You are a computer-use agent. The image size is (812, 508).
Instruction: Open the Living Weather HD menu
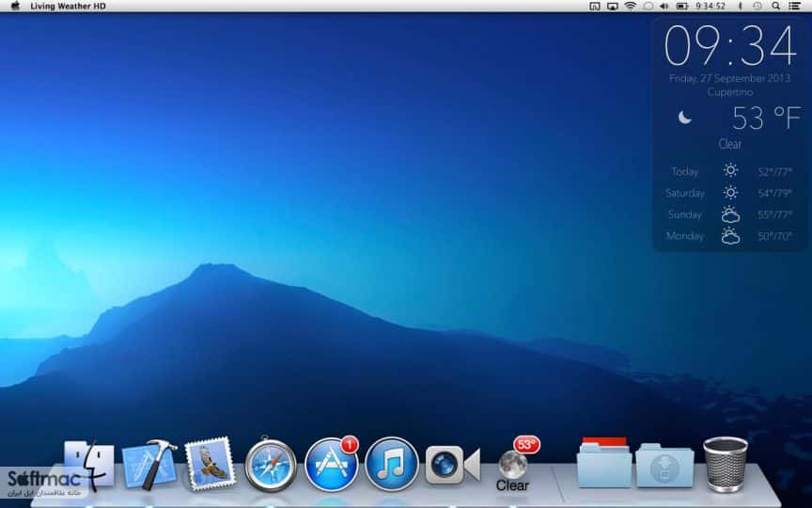click(68, 7)
